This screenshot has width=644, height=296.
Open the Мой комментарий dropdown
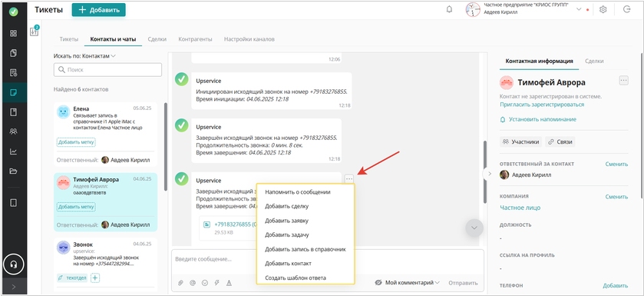click(412, 283)
